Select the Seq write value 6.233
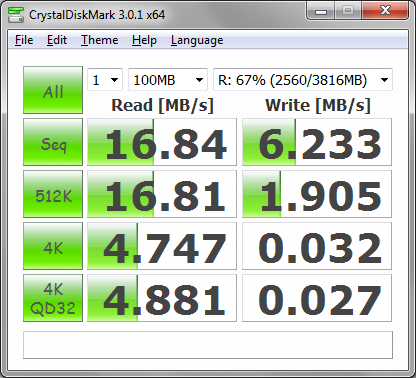The width and height of the screenshot is (416, 378). point(317,142)
